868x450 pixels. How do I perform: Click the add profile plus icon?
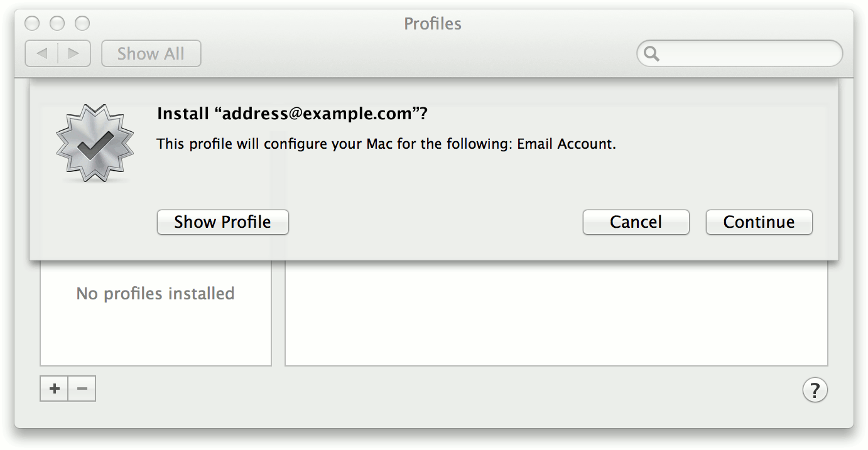click(x=54, y=388)
